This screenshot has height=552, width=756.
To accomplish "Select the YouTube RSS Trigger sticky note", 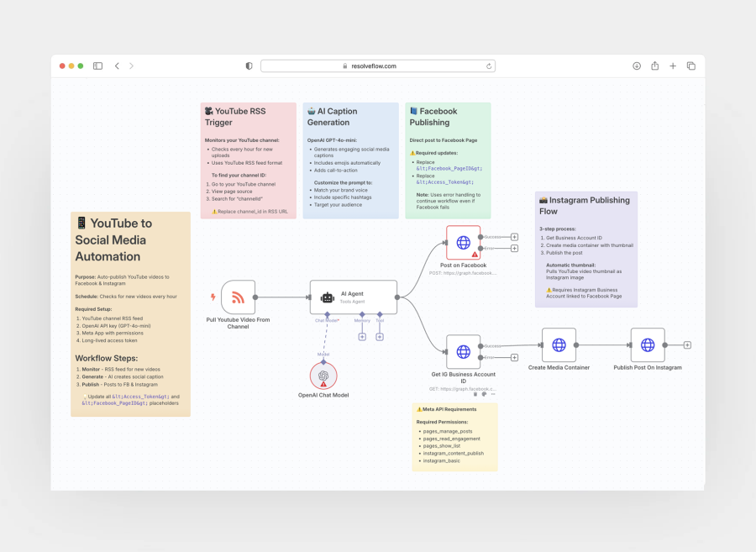I will coord(249,160).
